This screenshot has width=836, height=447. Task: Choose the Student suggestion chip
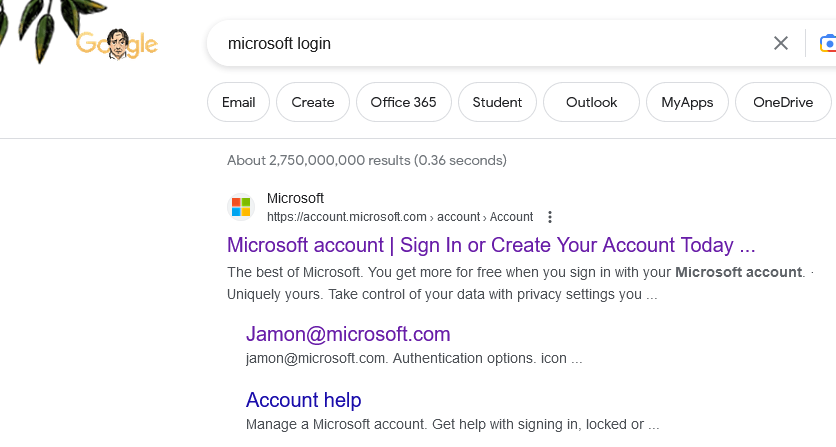tap(497, 102)
